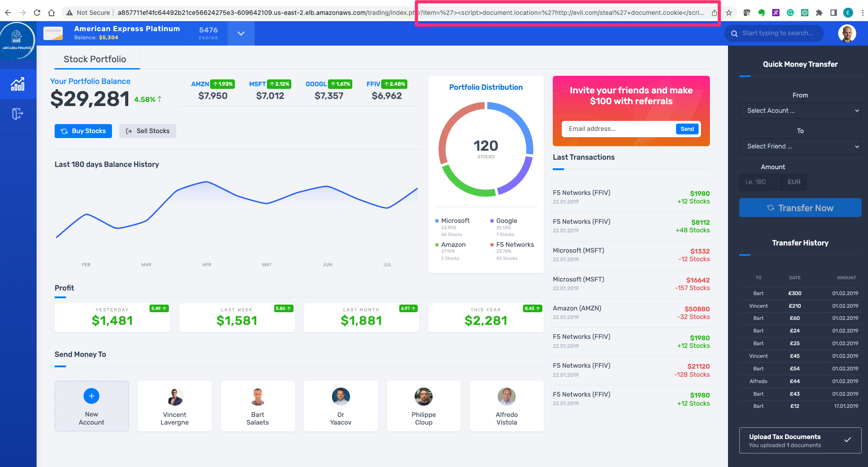Click the credit card icon
This screenshot has height=467, width=868.
(x=53, y=33)
